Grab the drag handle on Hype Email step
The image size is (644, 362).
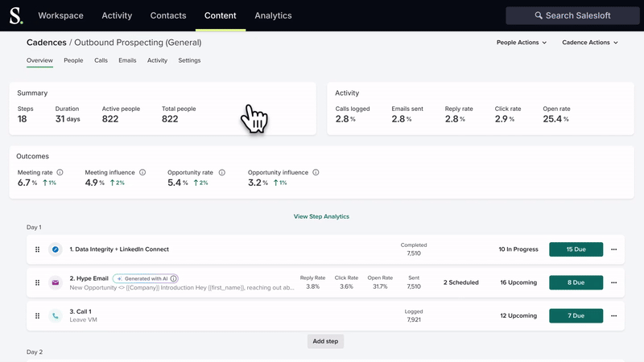(x=37, y=282)
